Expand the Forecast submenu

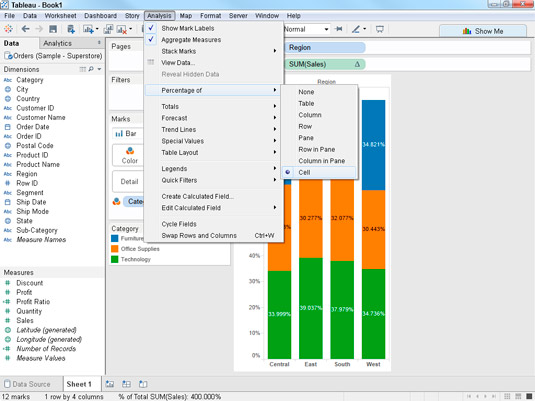point(214,118)
